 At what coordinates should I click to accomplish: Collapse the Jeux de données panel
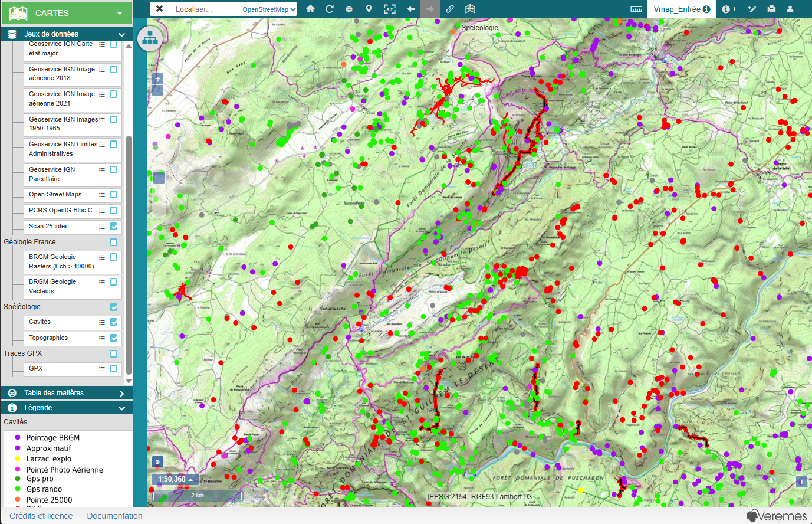[121, 34]
